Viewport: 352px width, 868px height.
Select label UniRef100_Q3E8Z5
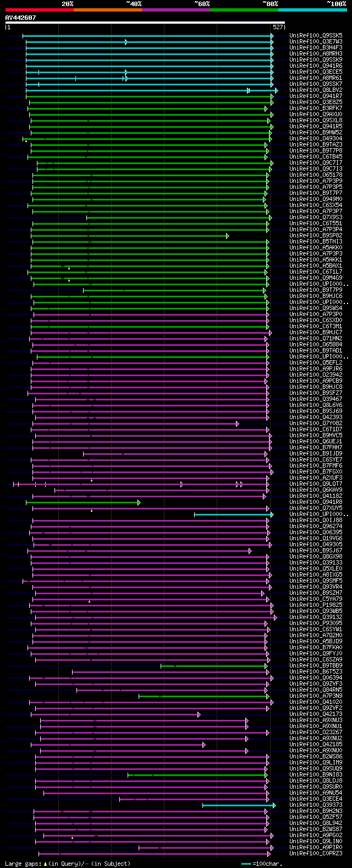[x=316, y=102]
